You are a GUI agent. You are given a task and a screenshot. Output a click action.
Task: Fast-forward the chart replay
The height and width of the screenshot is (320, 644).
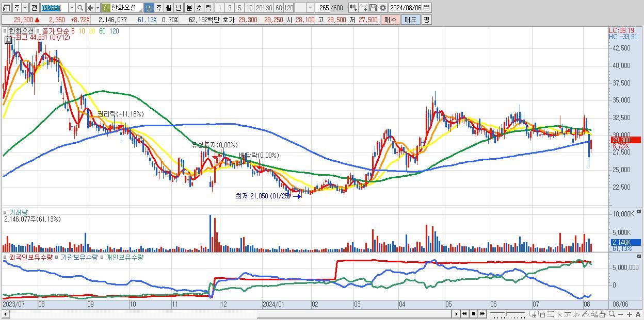pos(482,314)
